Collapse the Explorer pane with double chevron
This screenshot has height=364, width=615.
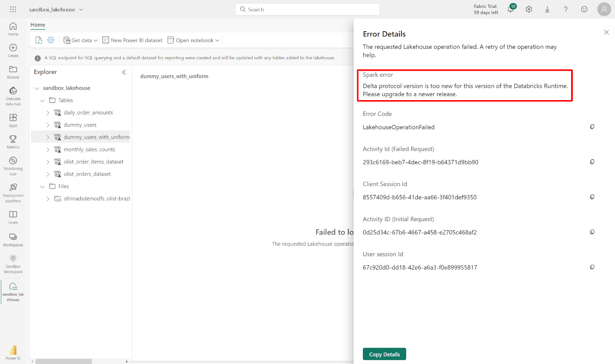124,72
